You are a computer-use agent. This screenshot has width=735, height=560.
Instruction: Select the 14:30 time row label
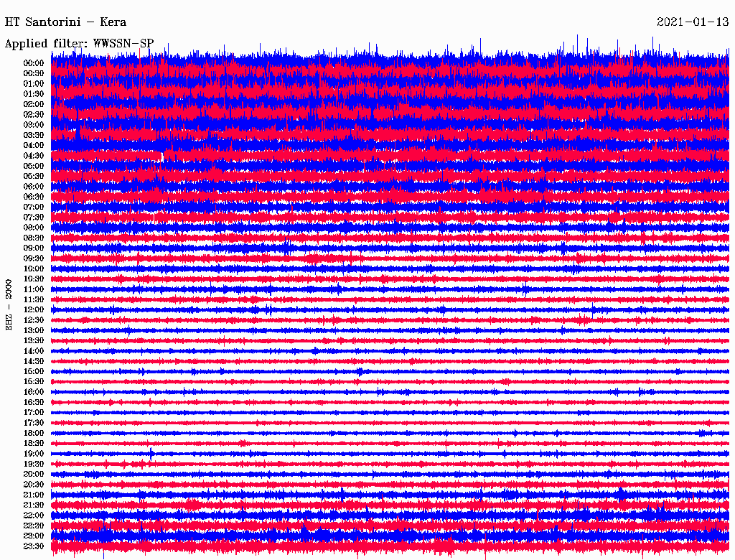click(x=34, y=361)
